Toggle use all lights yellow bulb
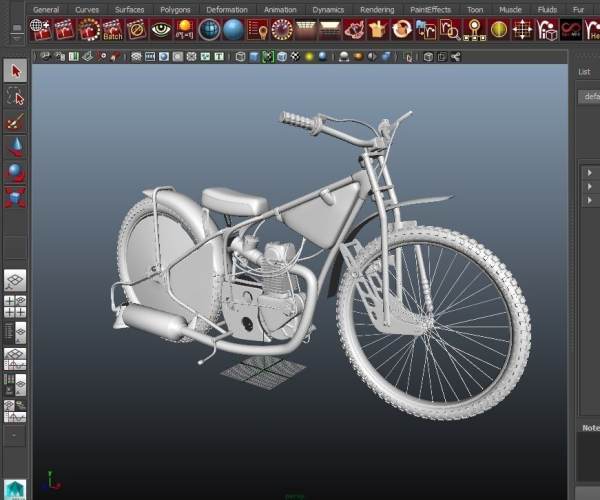Image resolution: width=600 pixels, height=500 pixels. (x=309, y=57)
